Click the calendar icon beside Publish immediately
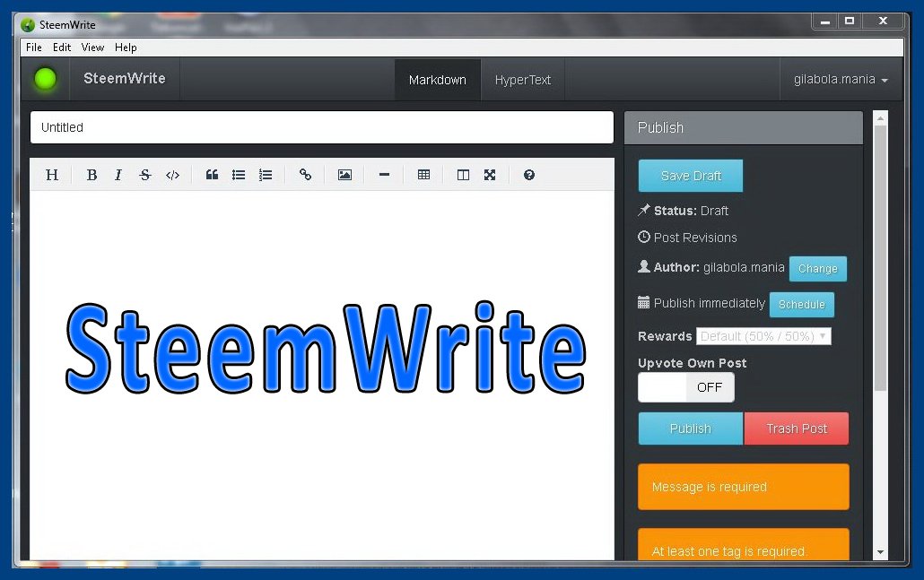 tap(643, 303)
